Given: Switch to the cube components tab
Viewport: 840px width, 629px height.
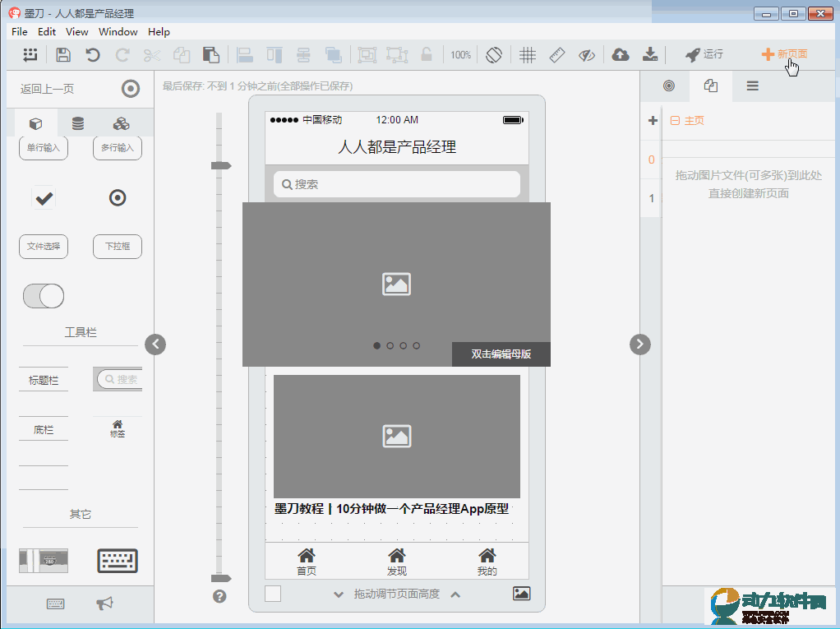Looking at the screenshot, I should (35, 124).
